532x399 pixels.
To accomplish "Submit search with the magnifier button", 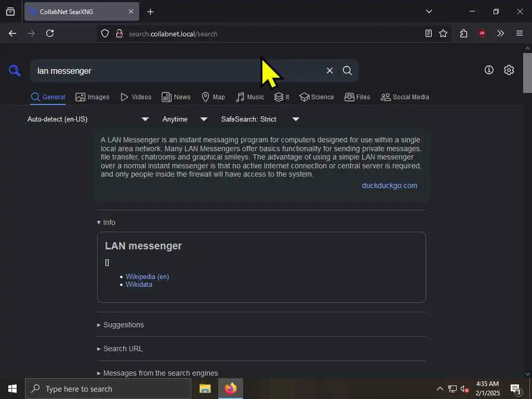I will pos(347,71).
